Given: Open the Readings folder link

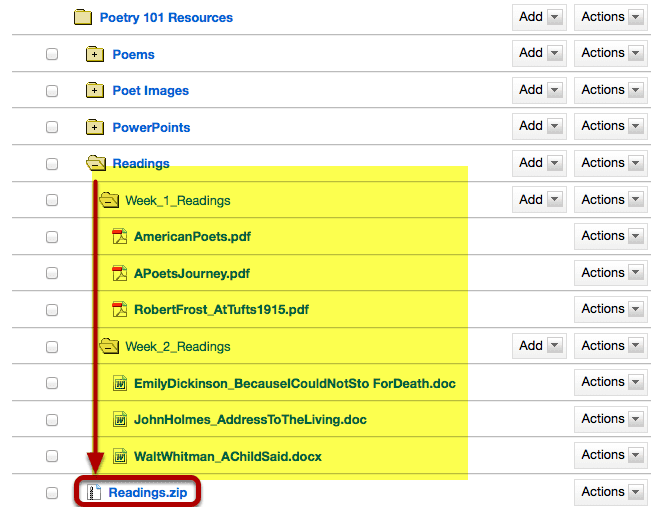Looking at the screenshot, I should click(141, 164).
